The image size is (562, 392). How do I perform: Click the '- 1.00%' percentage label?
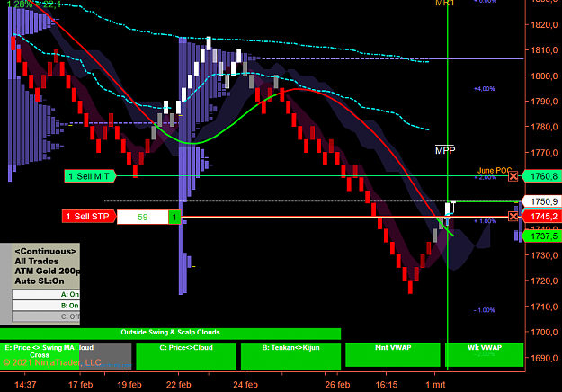click(x=485, y=310)
